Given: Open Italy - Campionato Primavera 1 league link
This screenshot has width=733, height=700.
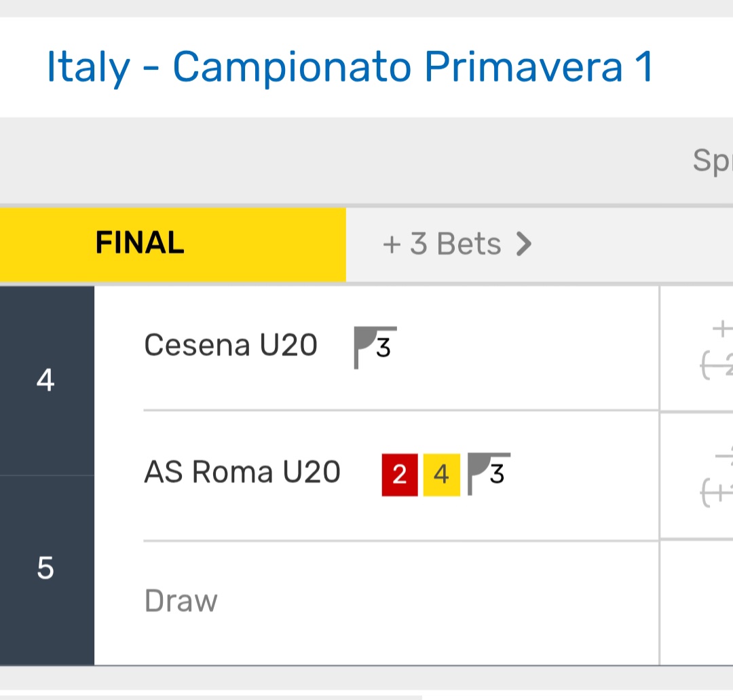Looking at the screenshot, I should (x=350, y=67).
